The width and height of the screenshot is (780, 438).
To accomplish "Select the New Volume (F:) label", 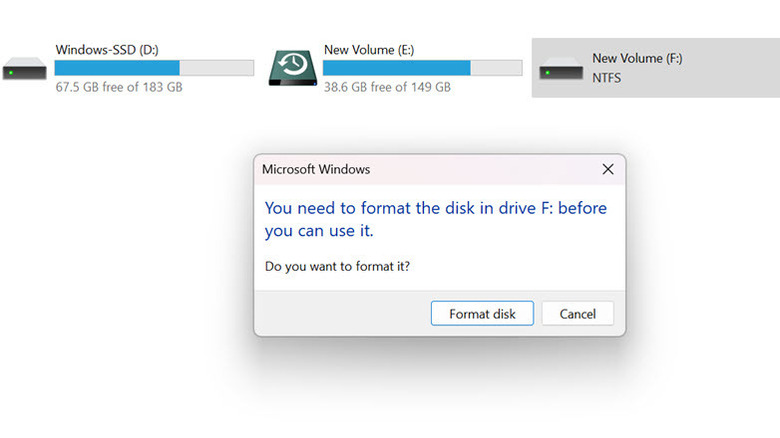I will [637, 59].
